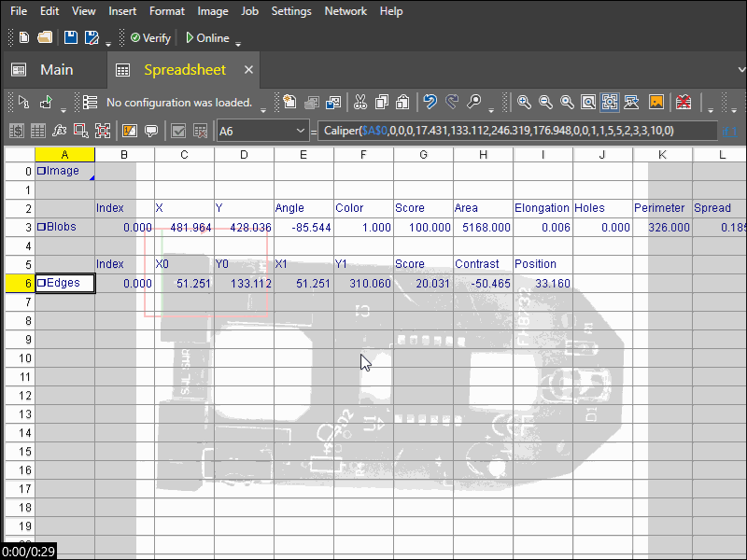
Task: Click the Zoom Out magnifier icon
Action: click(x=545, y=103)
